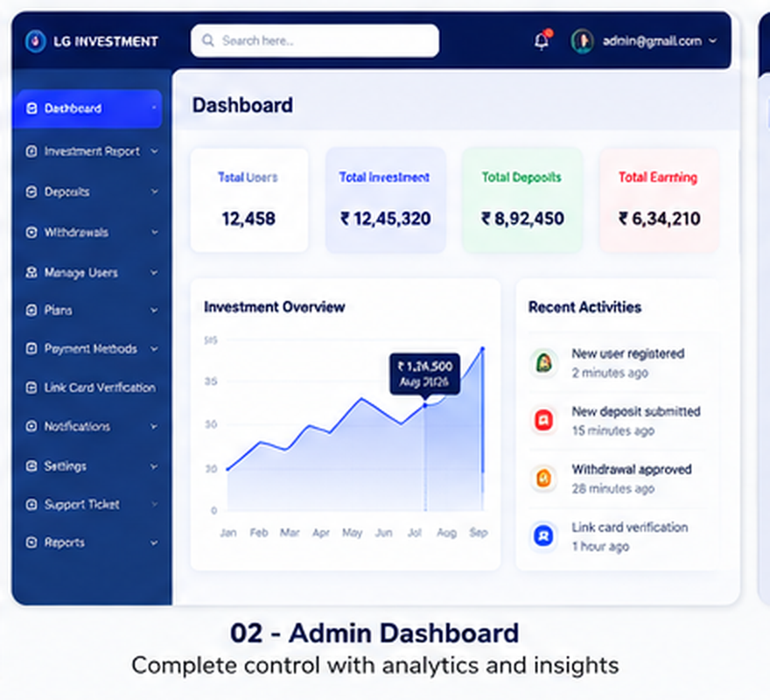Click the 'Withdrawal approved' activity text
The image size is (770, 700).
[x=632, y=469]
